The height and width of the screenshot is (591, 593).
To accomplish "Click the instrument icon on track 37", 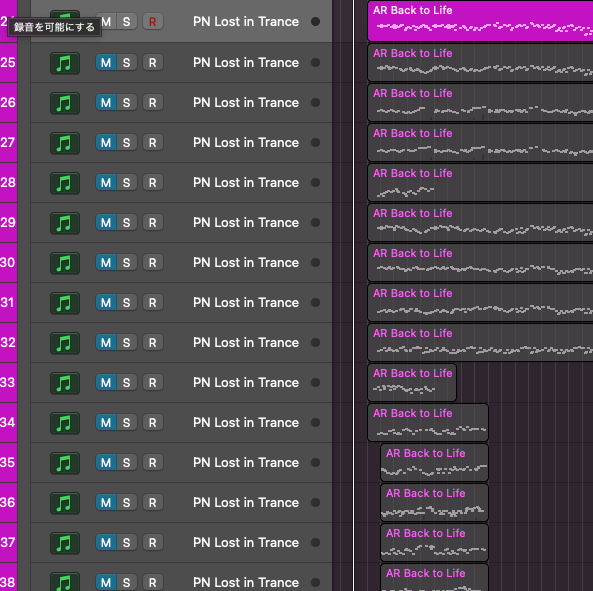I will [x=65, y=543].
